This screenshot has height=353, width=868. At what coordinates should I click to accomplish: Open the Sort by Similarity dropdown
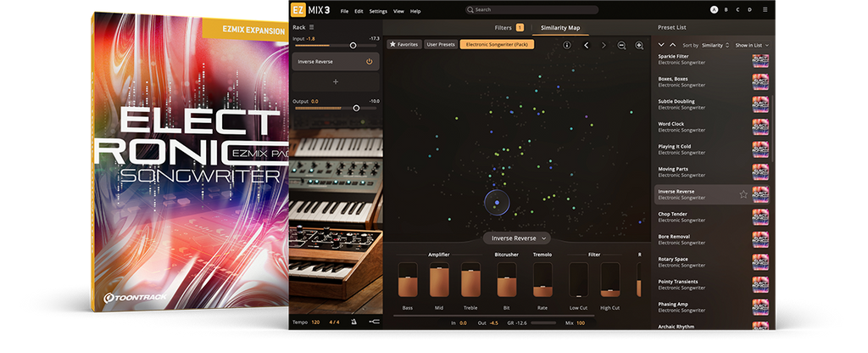[715, 46]
